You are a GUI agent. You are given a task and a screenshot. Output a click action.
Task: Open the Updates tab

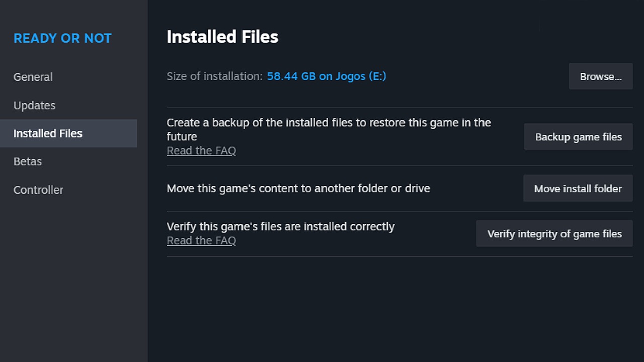(x=34, y=105)
